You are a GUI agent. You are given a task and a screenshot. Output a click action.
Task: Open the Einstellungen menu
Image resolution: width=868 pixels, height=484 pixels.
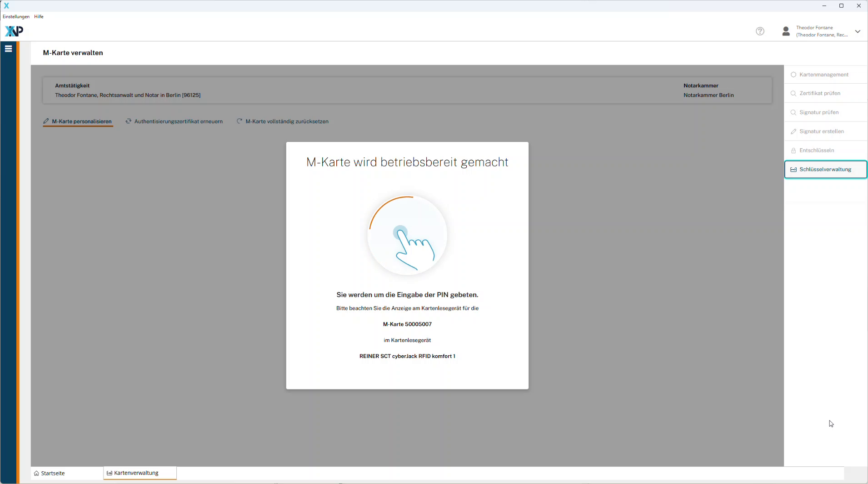click(x=16, y=16)
